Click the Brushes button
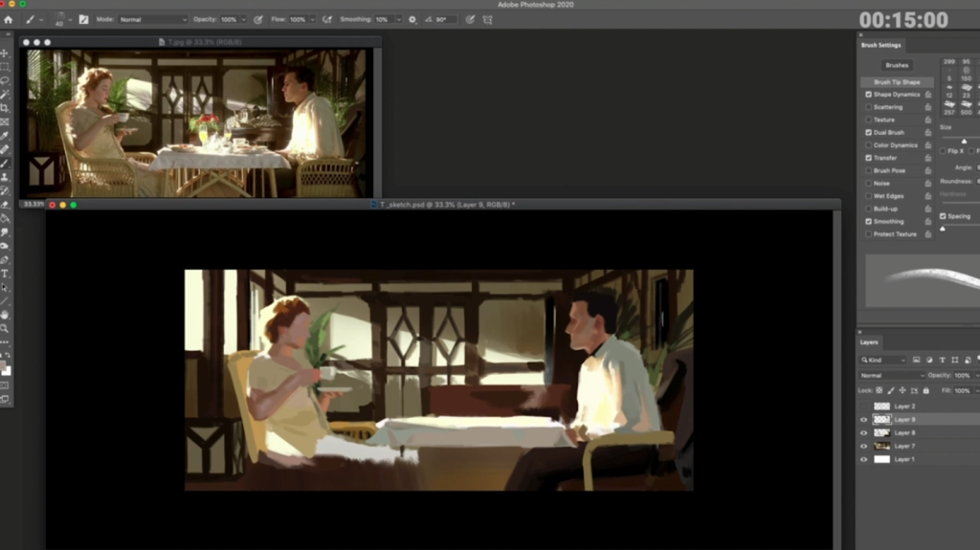Viewport: 980px width, 550px height. 897,65
